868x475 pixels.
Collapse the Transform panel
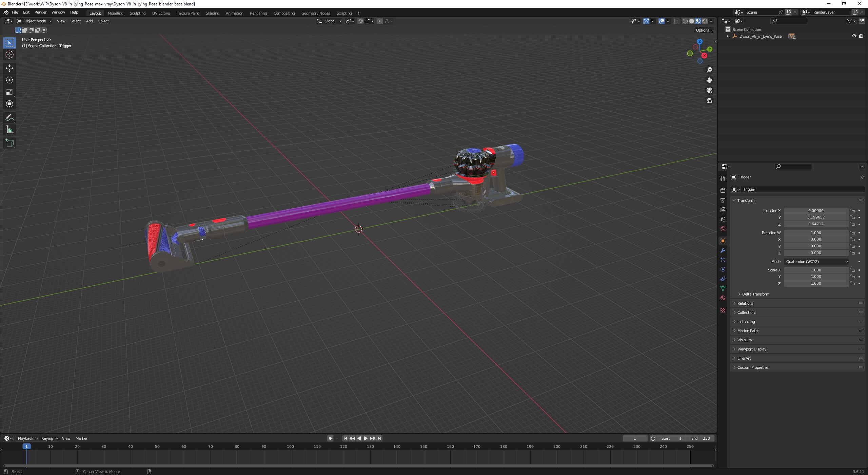[746, 201]
